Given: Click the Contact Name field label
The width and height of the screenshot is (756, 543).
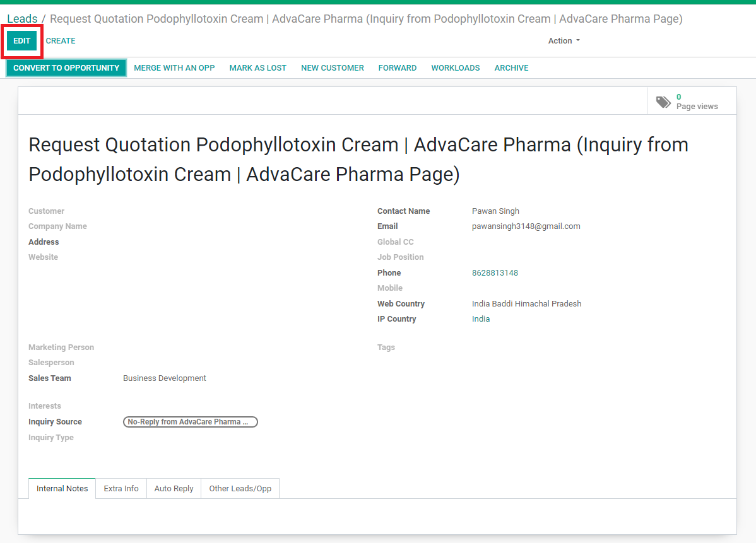Looking at the screenshot, I should [403, 211].
